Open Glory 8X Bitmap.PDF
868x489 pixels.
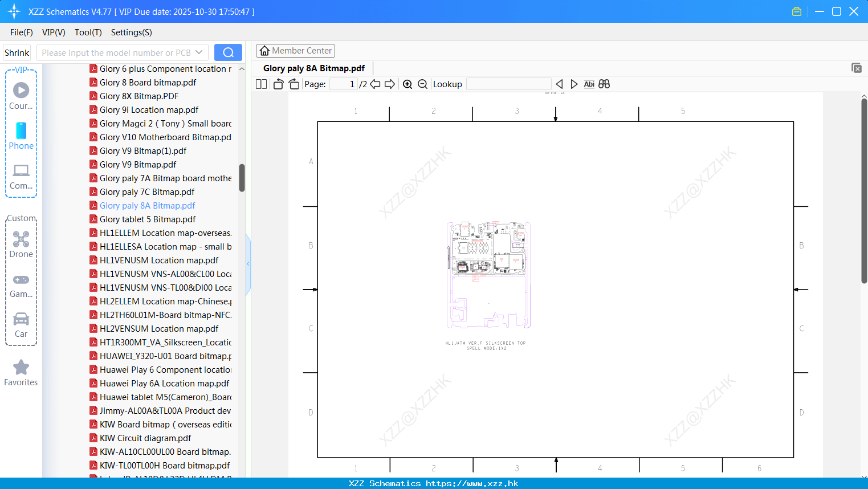click(x=134, y=96)
